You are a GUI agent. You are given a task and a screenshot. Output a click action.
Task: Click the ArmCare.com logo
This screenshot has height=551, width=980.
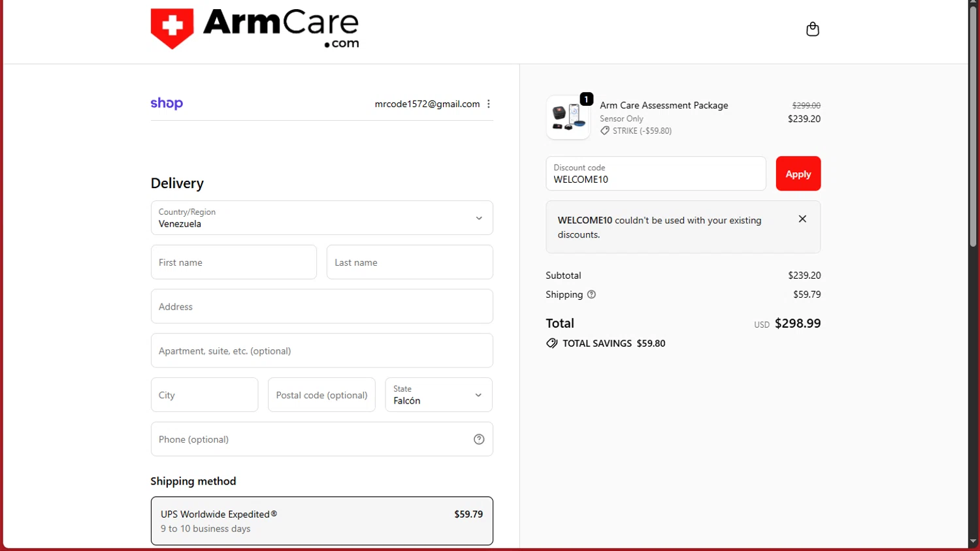tap(255, 29)
